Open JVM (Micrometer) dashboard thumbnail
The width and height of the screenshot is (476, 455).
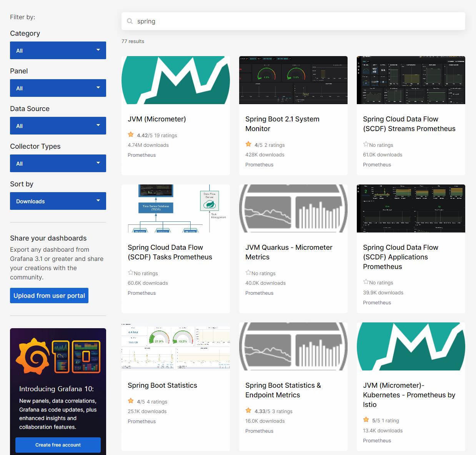(176, 80)
